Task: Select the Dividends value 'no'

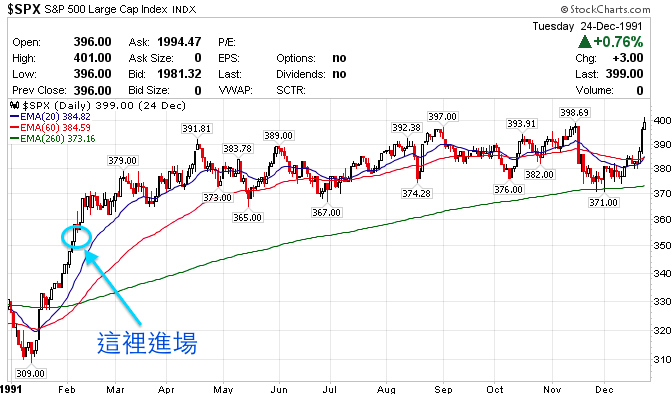Action: 339,74
